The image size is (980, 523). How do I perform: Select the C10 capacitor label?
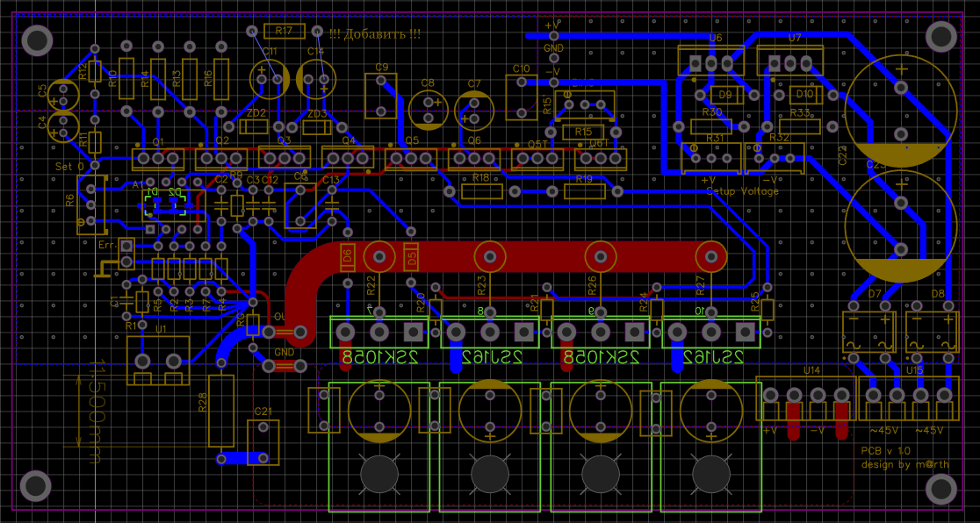tap(522, 68)
